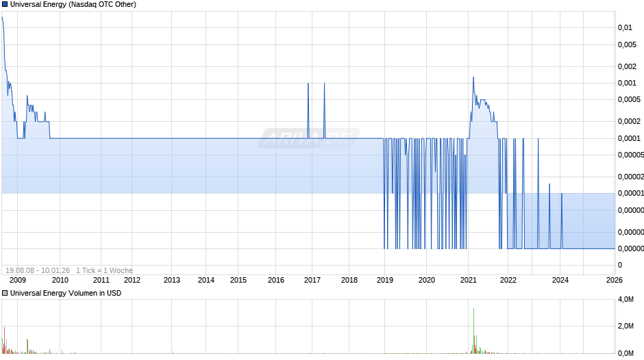This screenshot has width=644, height=360.
Task: Click the 4,0M volume axis label
Action: coord(626,299)
